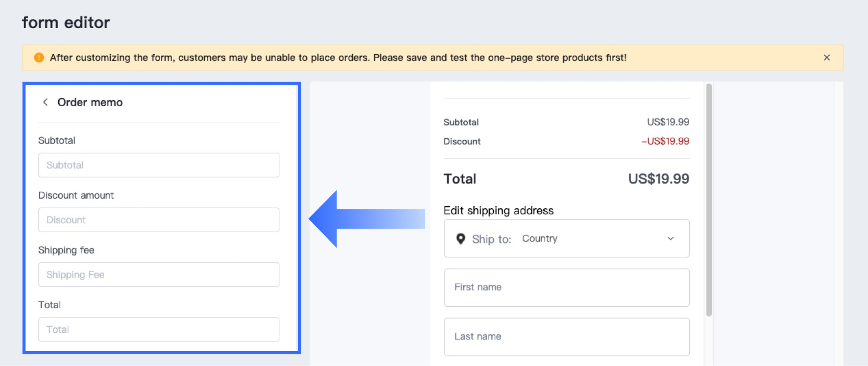The image size is (868, 366).
Task: Click the location pin icon in Ship to
Action: (461, 239)
